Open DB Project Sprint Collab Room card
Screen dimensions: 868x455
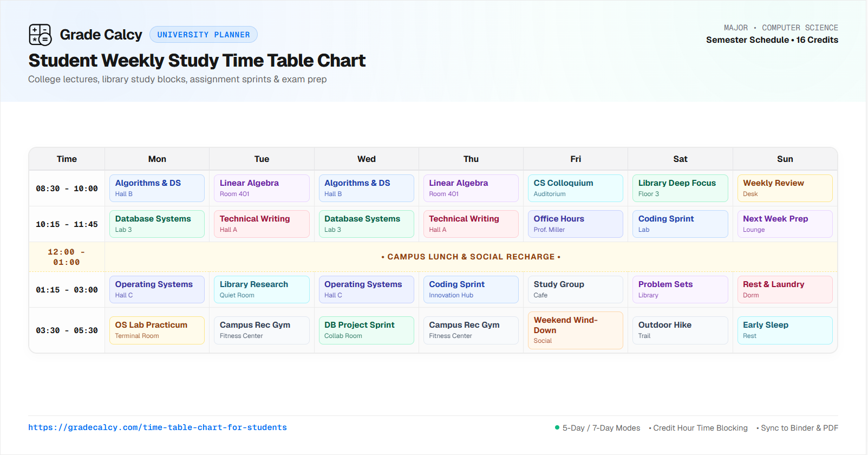tap(366, 330)
